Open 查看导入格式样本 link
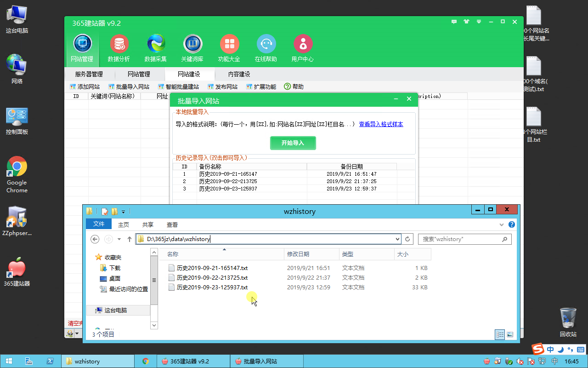The image size is (588, 368). pos(381,124)
